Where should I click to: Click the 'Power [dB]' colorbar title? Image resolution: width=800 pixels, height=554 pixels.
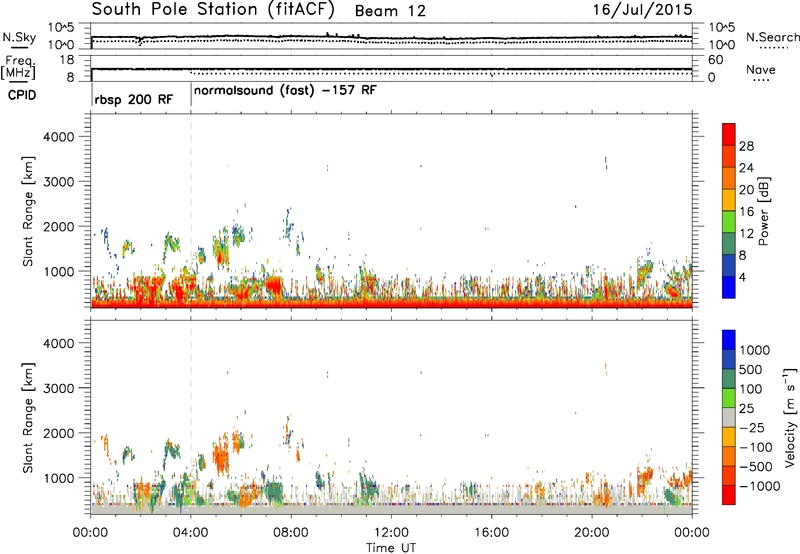[763, 211]
